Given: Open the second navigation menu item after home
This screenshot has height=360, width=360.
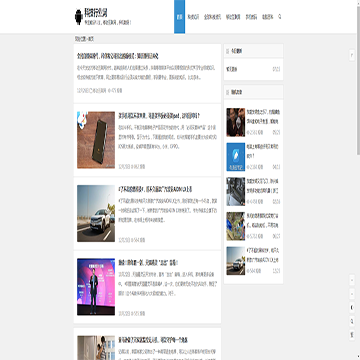Looking at the screenshot, I should 212,17.
